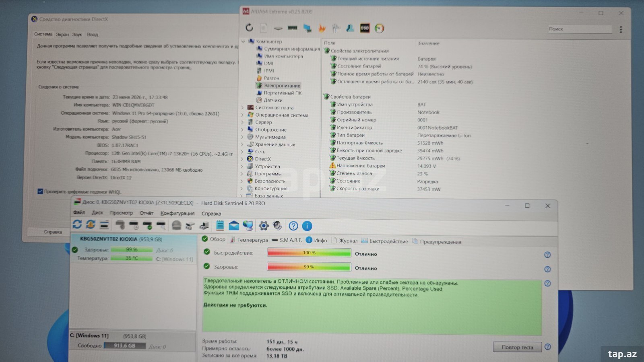
Task: Open the Просмотр menu in Hard Disk Sentinel
Action: (x=121, y=213)
